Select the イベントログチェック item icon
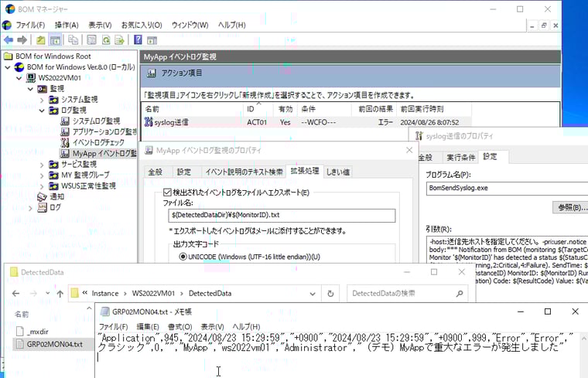This screenshot has width=588, height=378. point(65,143)
